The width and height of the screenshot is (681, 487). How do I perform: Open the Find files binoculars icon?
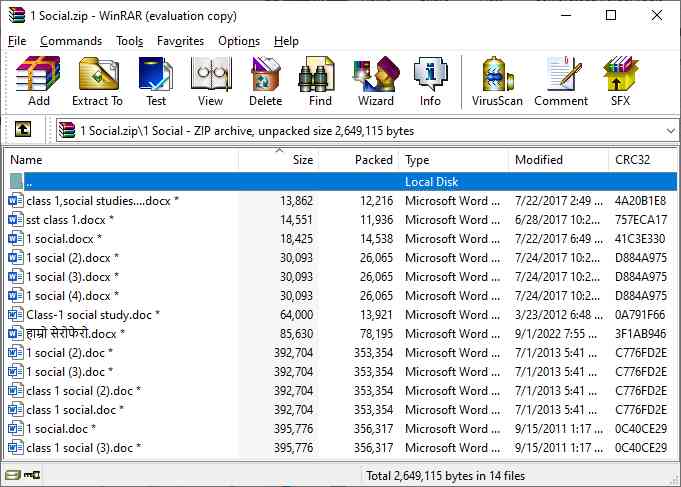[x=320, y=81]
